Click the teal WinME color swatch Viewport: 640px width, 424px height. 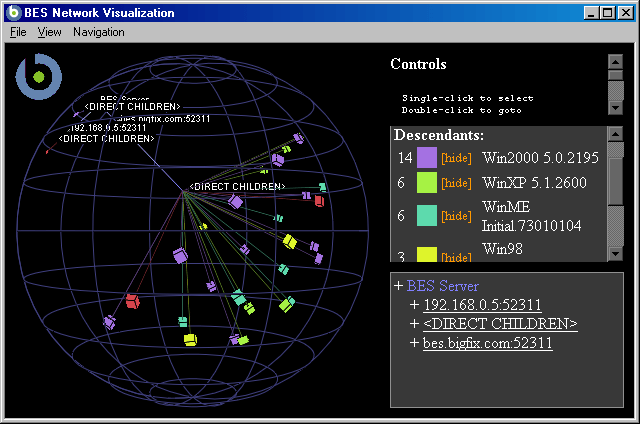point(427,215)
